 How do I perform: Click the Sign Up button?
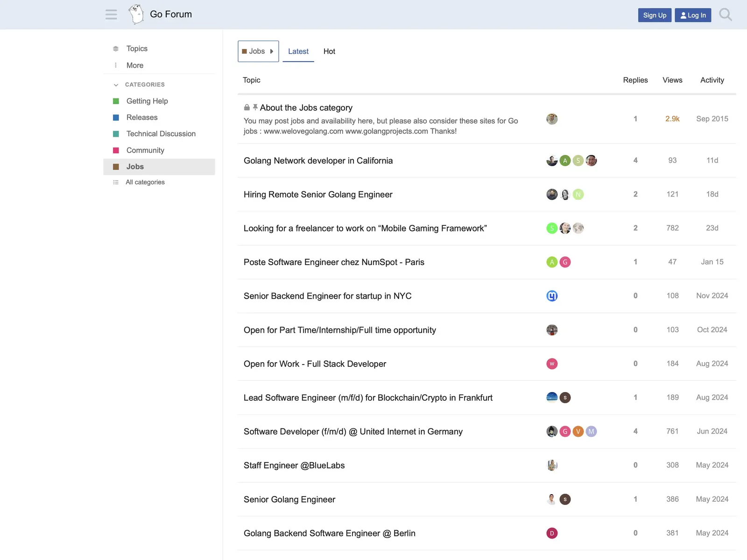tap(655, 15)
